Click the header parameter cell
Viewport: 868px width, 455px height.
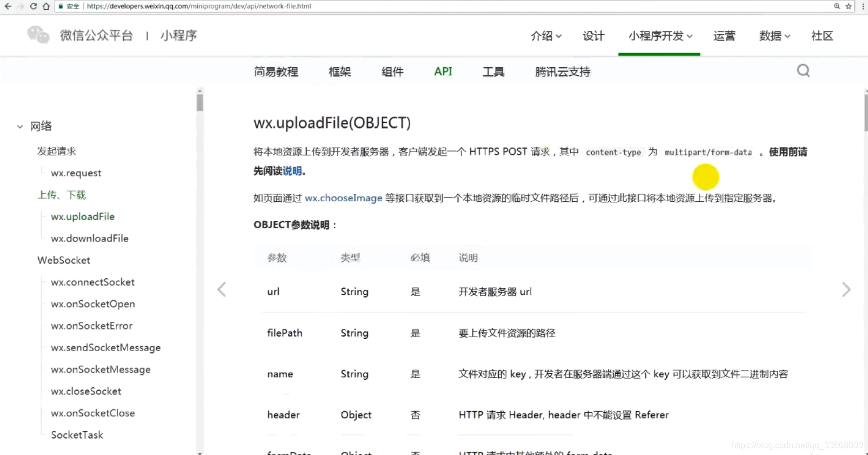(283, 415)
